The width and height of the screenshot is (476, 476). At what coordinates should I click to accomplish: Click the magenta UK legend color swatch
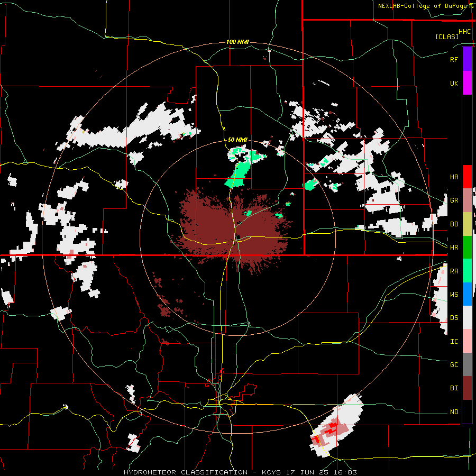coord(467,83)
